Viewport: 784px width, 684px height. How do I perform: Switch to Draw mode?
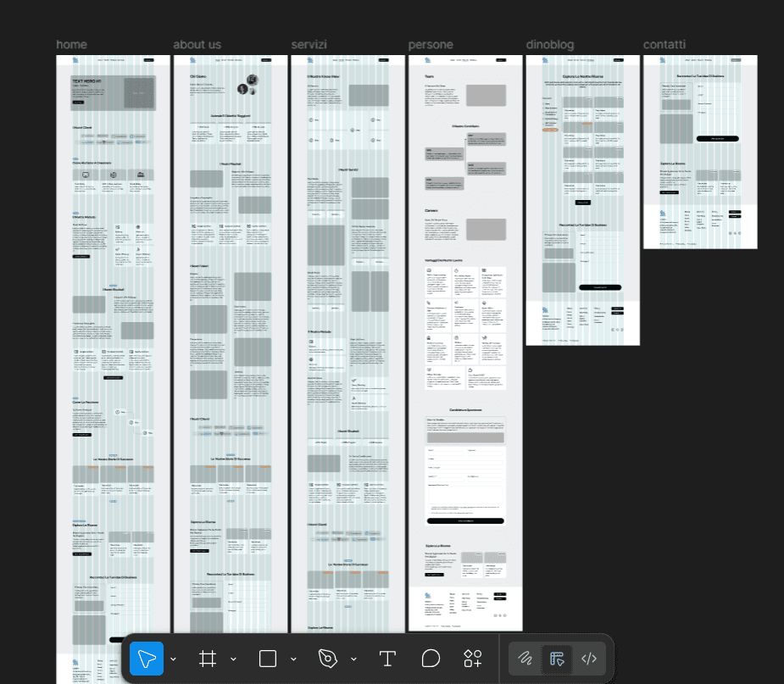525,659
